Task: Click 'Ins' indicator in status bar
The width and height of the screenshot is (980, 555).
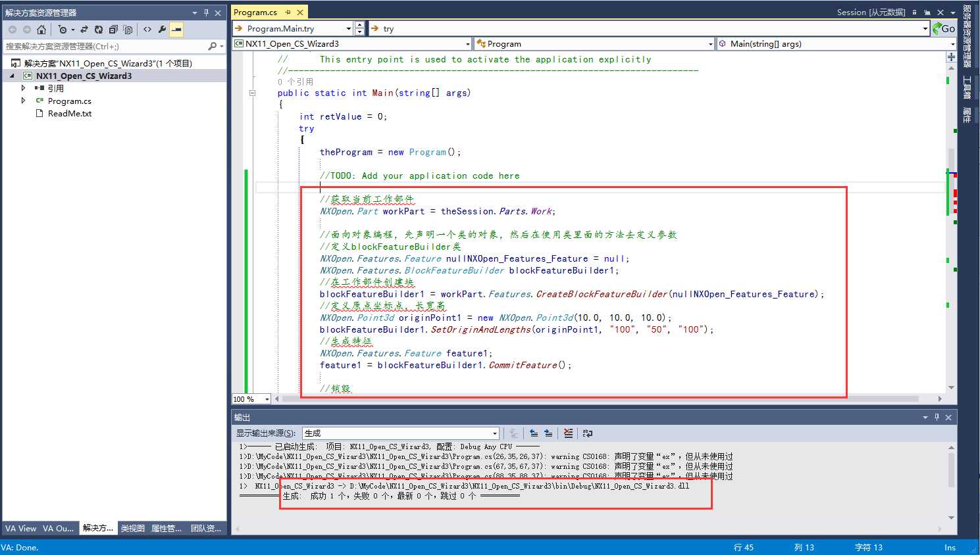Action: pos(950,547)
